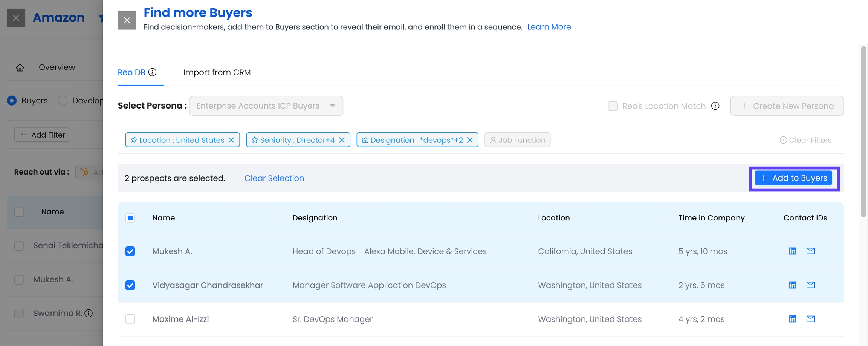Open the Job Function filter
Viewport: 868px width, 346px height.
pos(517,140)
